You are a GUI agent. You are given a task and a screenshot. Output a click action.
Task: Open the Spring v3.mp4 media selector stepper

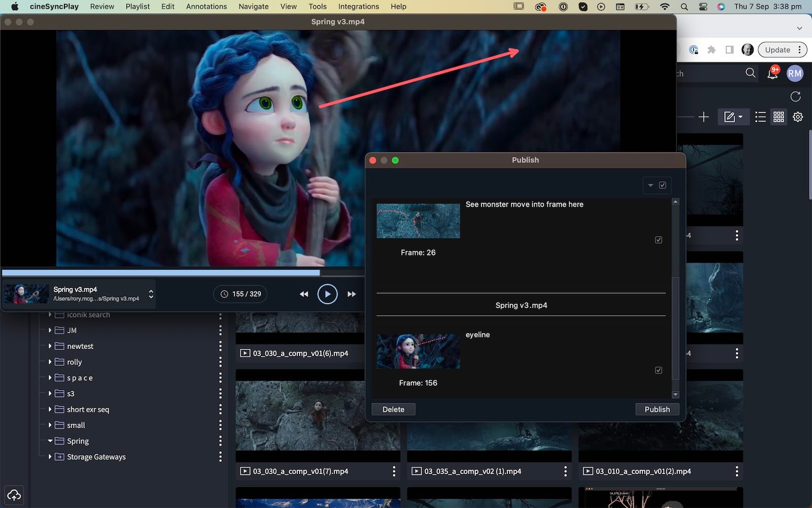click(x=151, y=294)
